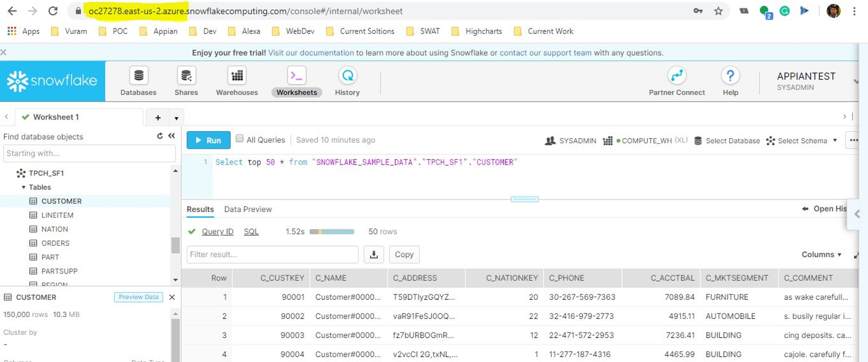The height and width of the screenshot is (362, 868).
Task: Click the password key icon in address bar
Action: click(698, 11)
